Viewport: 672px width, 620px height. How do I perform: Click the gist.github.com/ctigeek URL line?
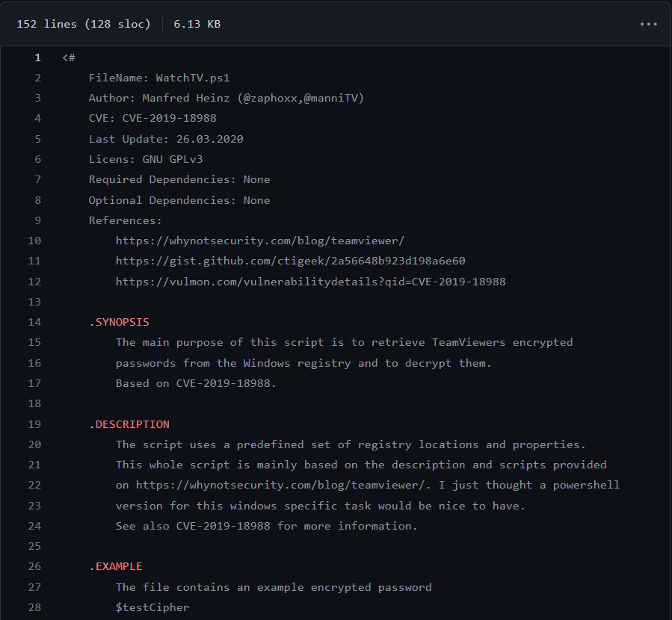pos(291,261)
